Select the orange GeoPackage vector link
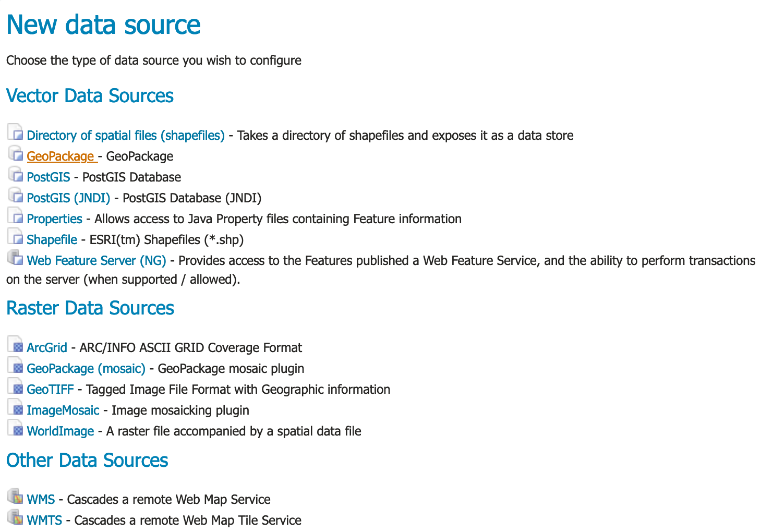773x532 pixels. pos(61,156)
